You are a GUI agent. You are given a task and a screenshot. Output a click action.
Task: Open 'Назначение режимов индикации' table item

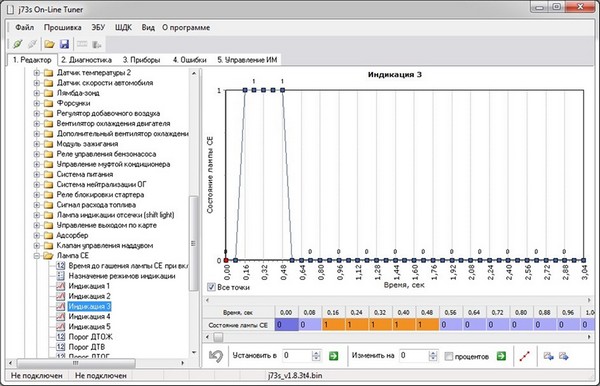pos(122,276)
